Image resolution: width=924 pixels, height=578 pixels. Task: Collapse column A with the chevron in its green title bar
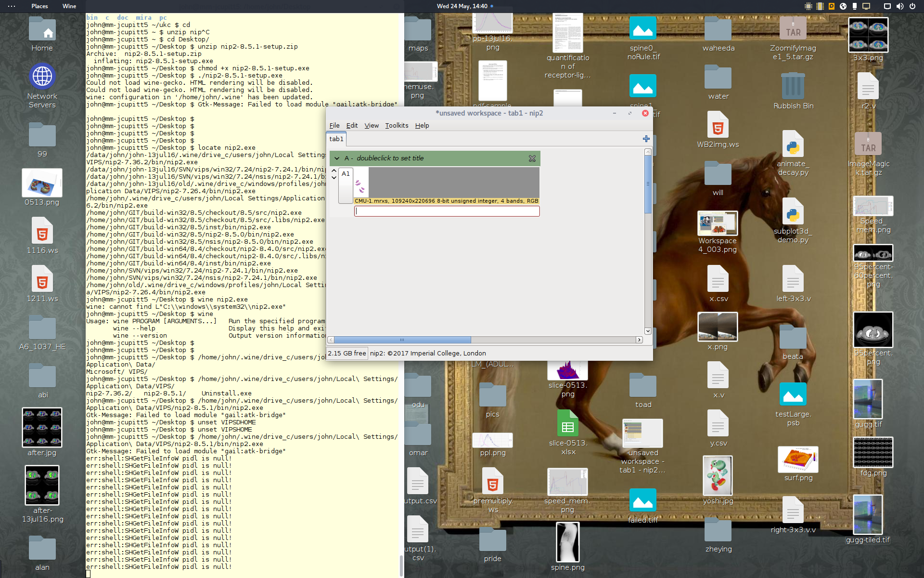(x=337, y=158)
